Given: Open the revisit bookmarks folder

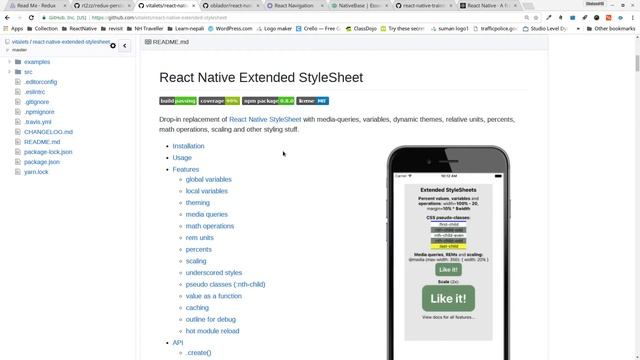Looking at the screenshot, I should (x=111, y=29).
